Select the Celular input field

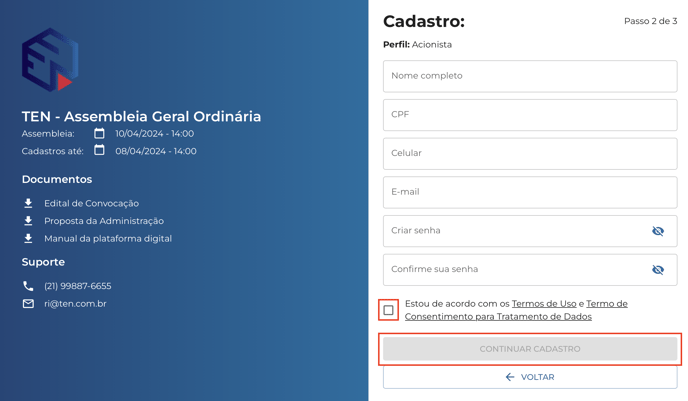(530, 154)
